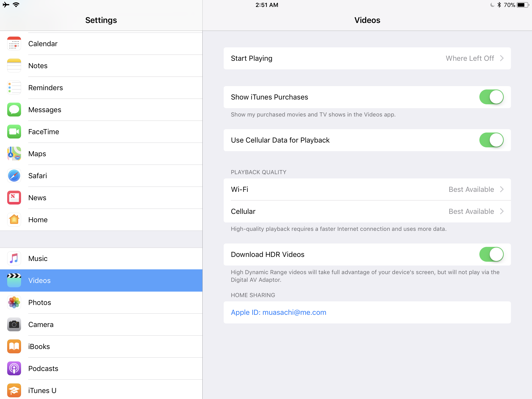Tap the Maps app icon

(x=14, y=154)
